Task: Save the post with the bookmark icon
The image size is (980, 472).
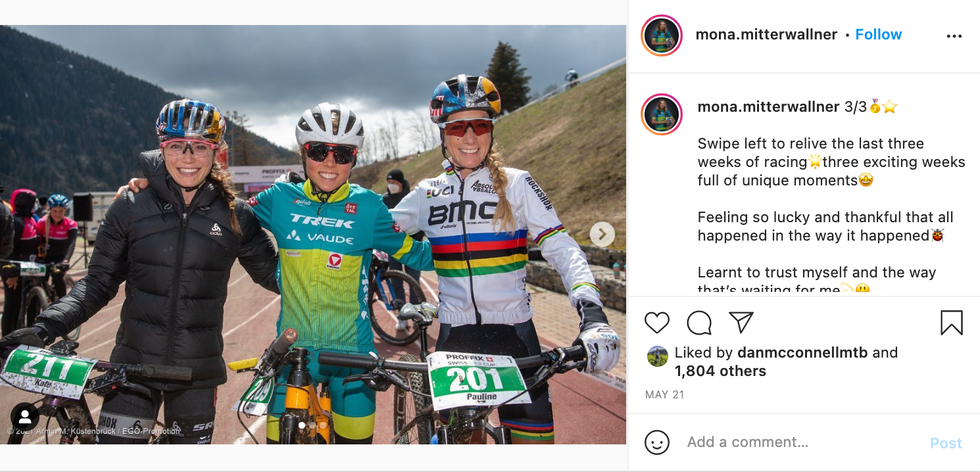Action: 951,323
